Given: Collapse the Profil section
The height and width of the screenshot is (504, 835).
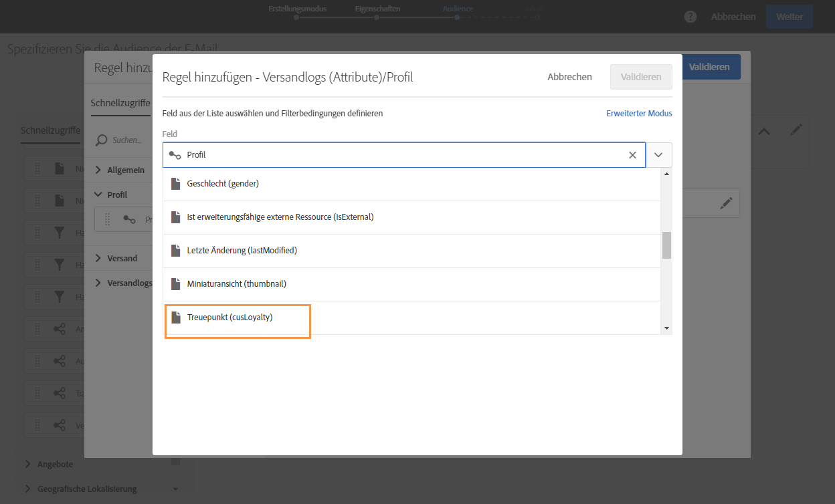Looking at the screenshot, I should click(99, 195).
